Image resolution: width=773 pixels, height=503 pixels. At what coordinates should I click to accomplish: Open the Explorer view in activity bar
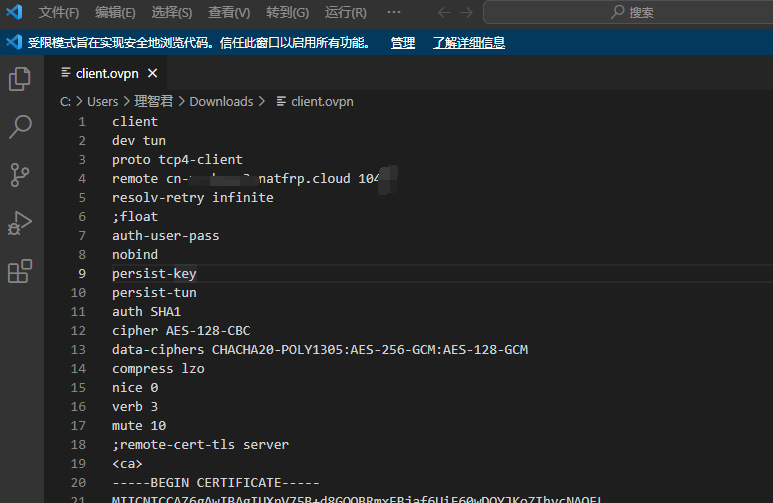point(20,79)
